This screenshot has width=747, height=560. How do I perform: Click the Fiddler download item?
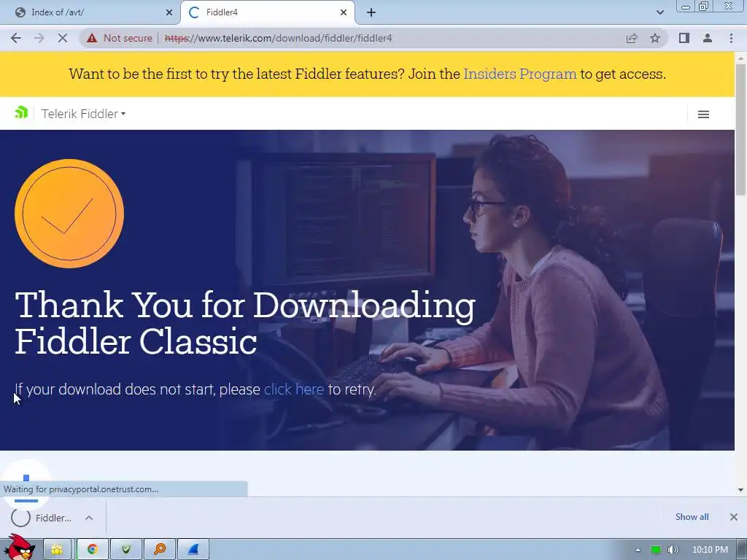(x=42, y=518)
